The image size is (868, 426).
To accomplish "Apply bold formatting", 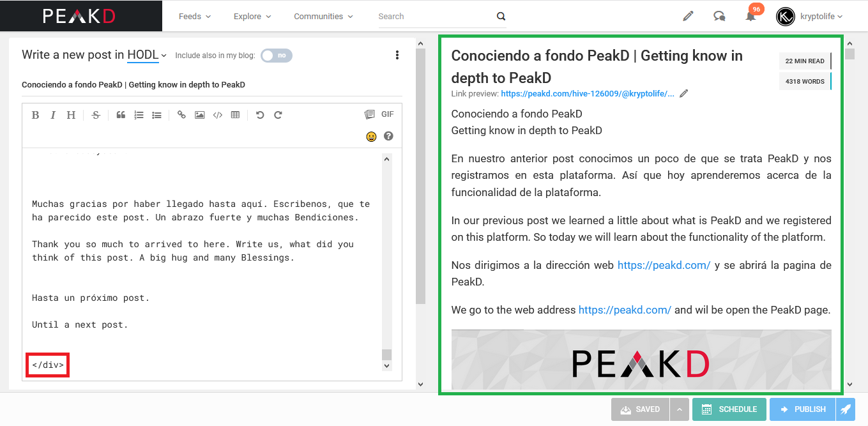I will pyautogui.click(x=35, y=115).
